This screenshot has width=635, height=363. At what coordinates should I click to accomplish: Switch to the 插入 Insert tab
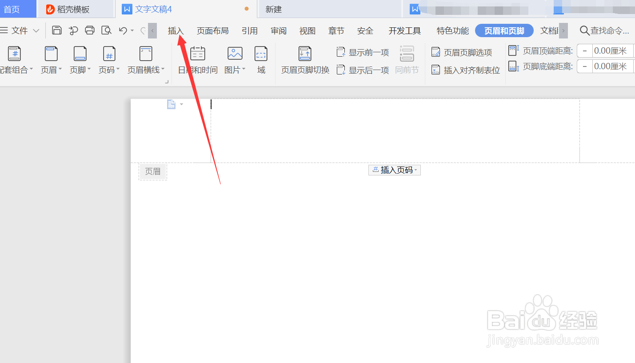[176, 31]
